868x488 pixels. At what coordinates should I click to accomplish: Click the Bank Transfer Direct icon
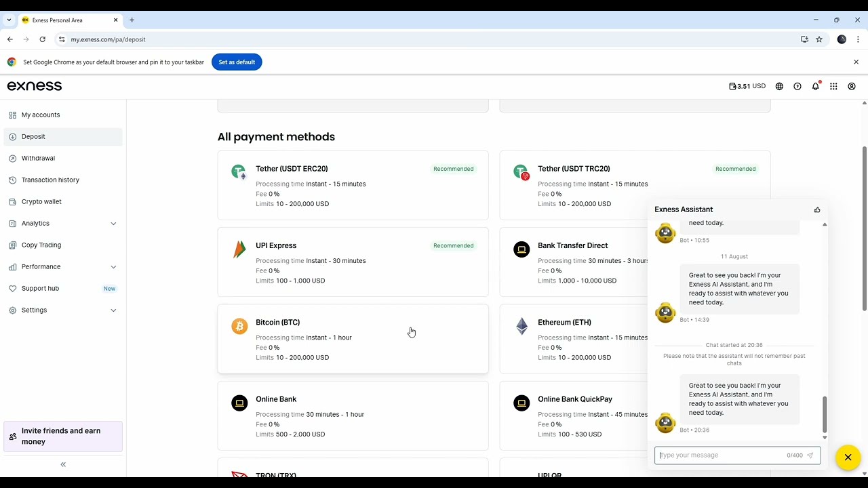[x=521, y=249]
